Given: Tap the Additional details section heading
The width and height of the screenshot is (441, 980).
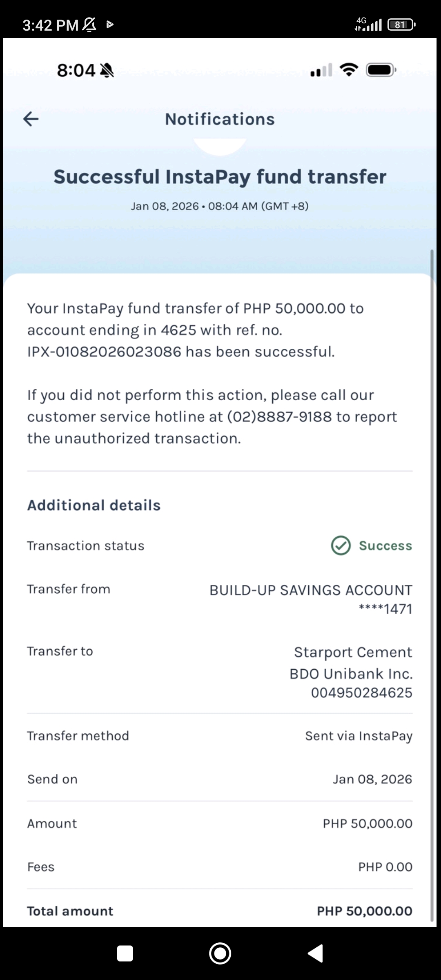Looking at the screenshot, I should (x=94, y=505).
